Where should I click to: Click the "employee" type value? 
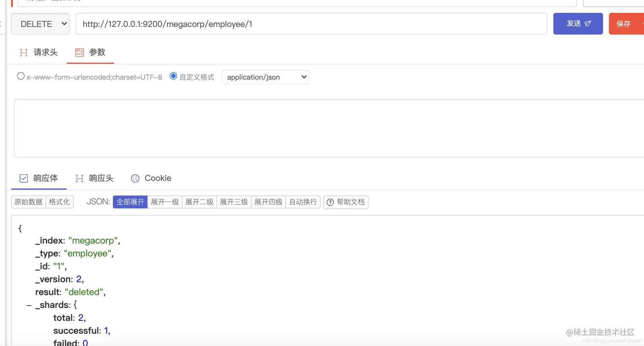tap(88, 254)
